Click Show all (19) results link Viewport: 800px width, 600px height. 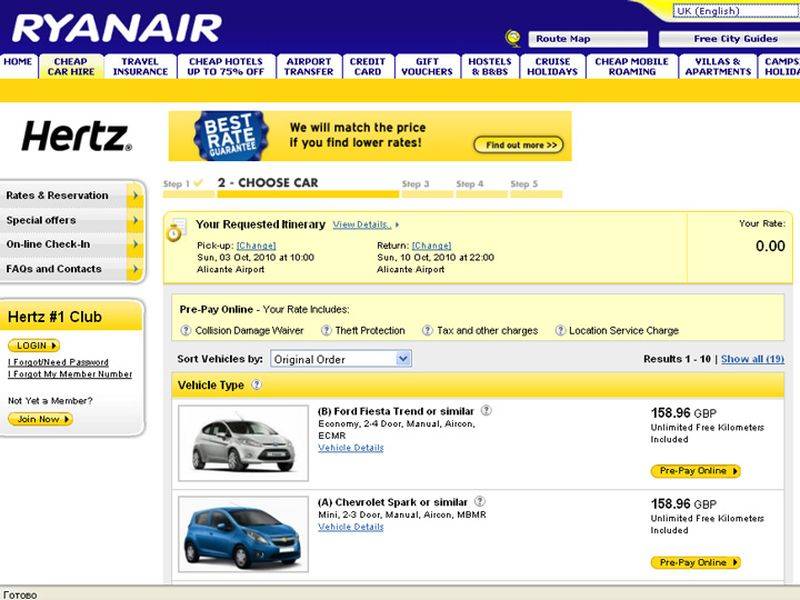(753, 359)
